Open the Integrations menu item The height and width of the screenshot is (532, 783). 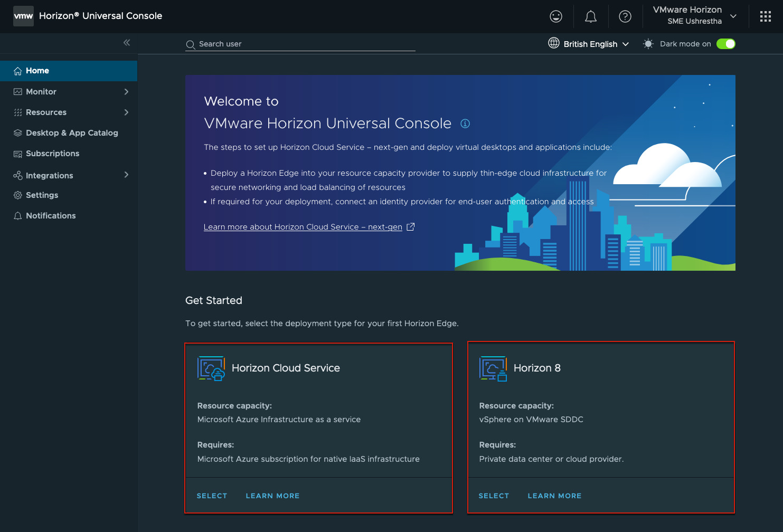pyautogui.click(x=69, y=175)
